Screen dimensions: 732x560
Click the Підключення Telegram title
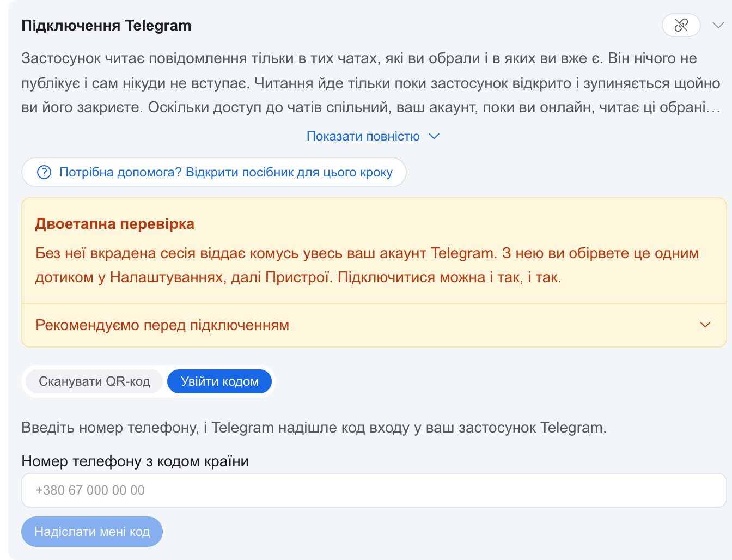pos(106,26)
